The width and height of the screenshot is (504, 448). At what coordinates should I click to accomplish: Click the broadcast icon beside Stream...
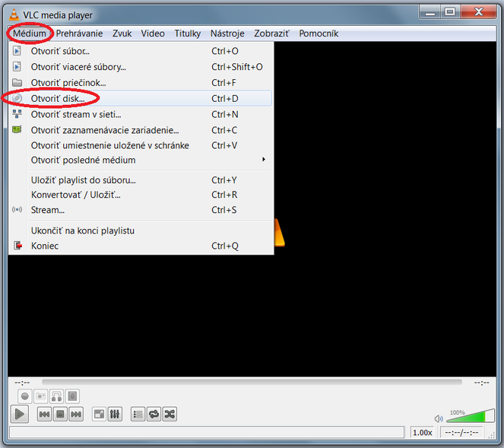(17, 210)
